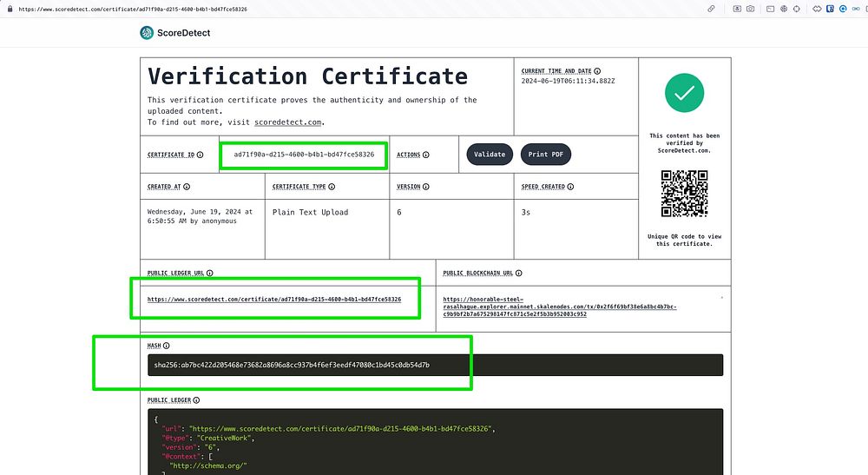The image size is (868, 475).
Task: Click info icon next to Speed Created
Action: (570, 187)
